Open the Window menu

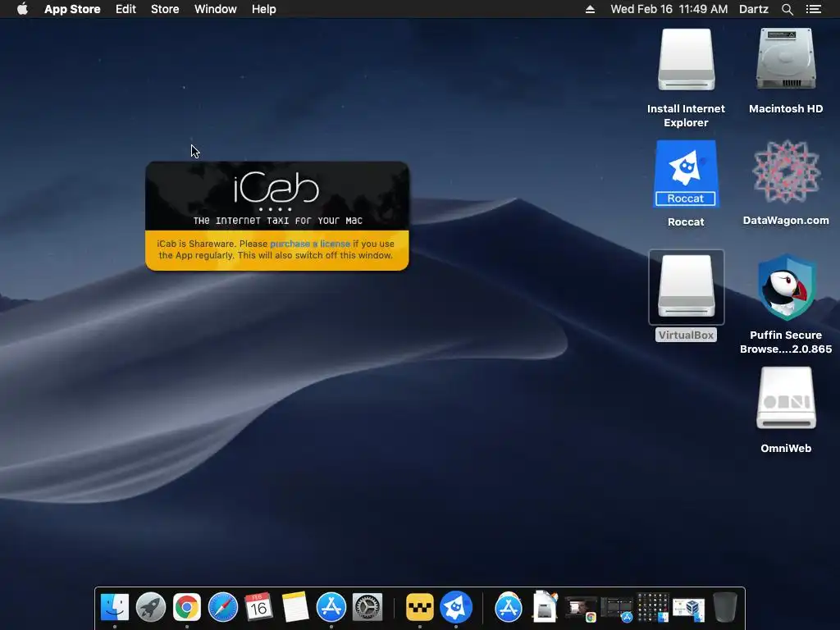(216, 9)
